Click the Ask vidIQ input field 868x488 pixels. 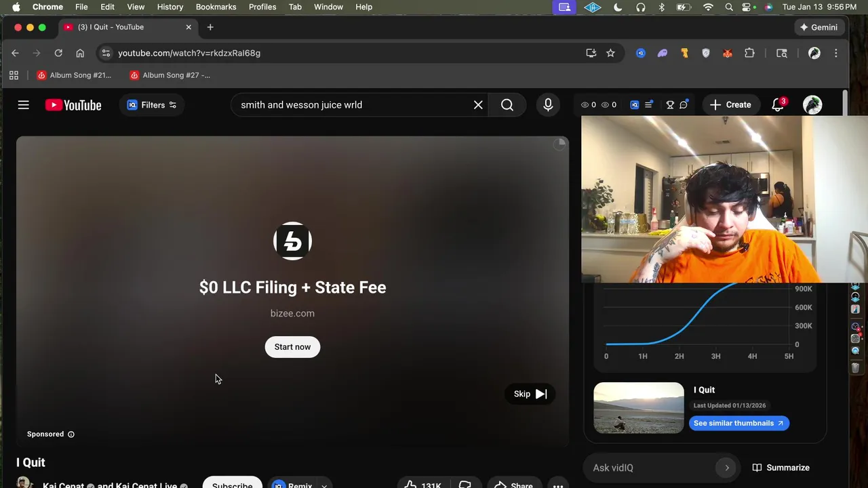pyautogui.click(x=651, y=468)
